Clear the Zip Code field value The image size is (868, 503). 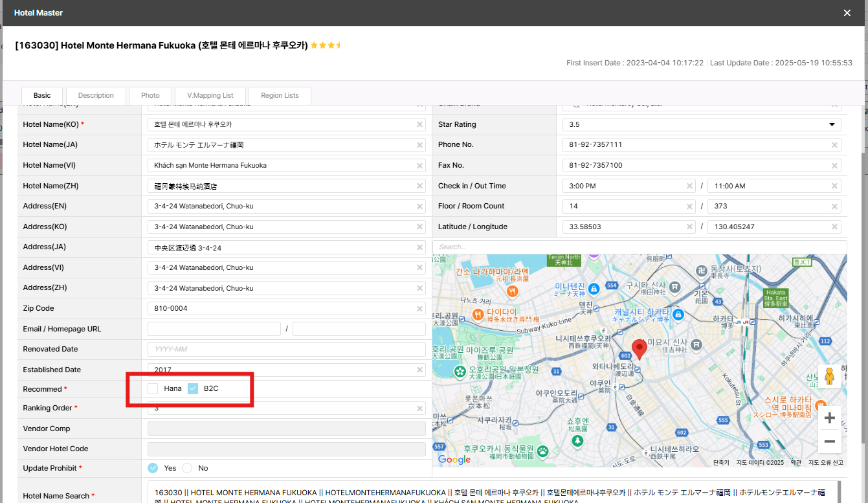(419, 309)
